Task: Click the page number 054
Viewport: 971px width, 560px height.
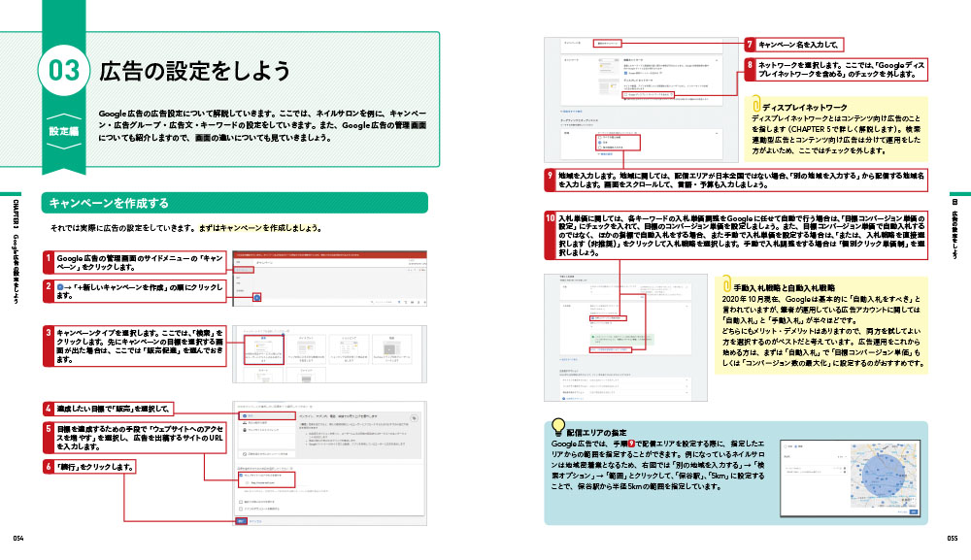Action: pos(17,539)
